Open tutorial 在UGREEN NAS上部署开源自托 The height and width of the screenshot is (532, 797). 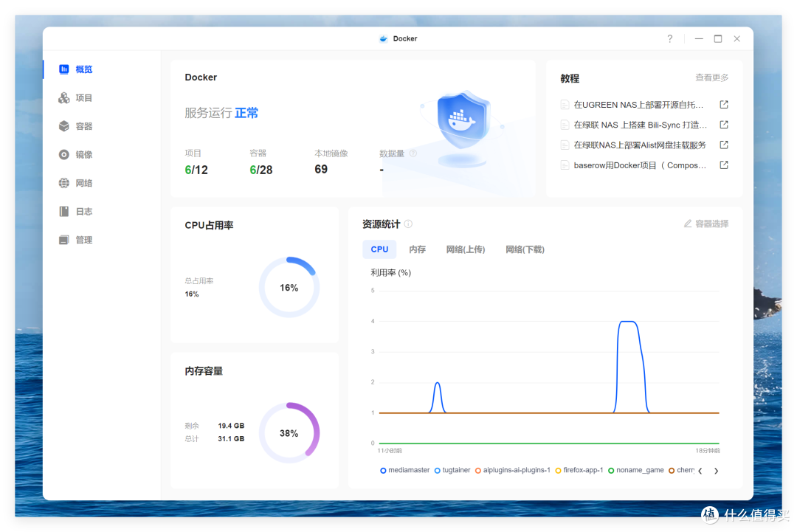(638, 105)
